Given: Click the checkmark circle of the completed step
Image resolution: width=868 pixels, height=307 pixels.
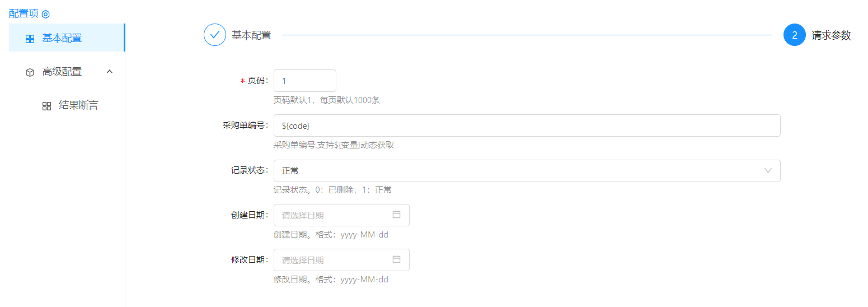Looking at the screenshot, I should (214, 35).
